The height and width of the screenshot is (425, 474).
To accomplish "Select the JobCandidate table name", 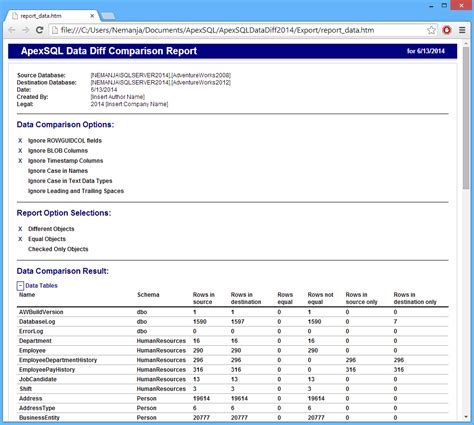I will 38,379.
